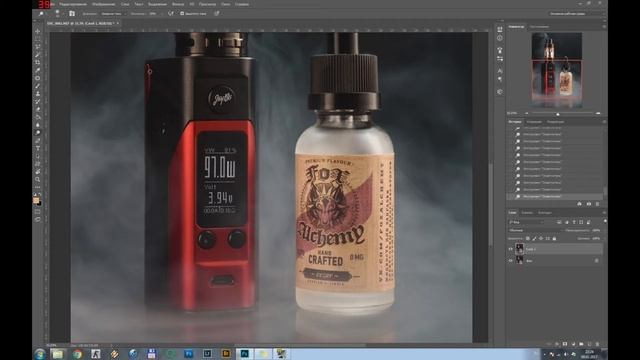640x360 pixels.
Task: Select the Eraser tool
Action: click(38, 109)
